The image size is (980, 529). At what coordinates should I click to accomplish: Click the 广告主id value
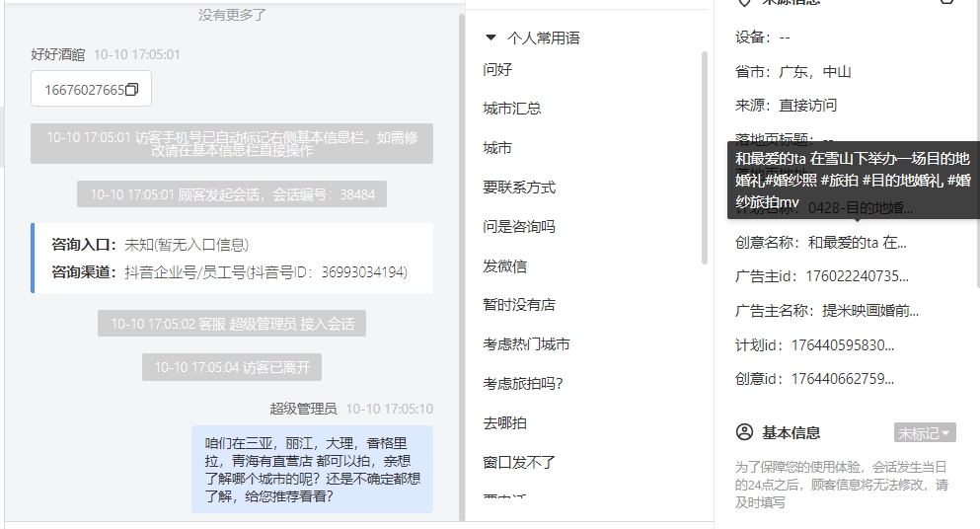click(x=858, y=276)
